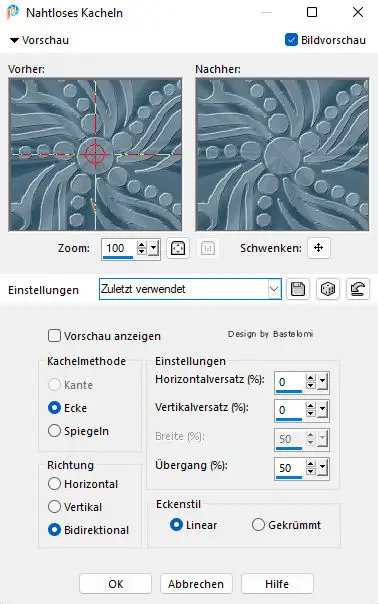Viewport: 378px width, 604px height.
Task: Click the save preset floppy disk icon
Action: tap(298, 289)
